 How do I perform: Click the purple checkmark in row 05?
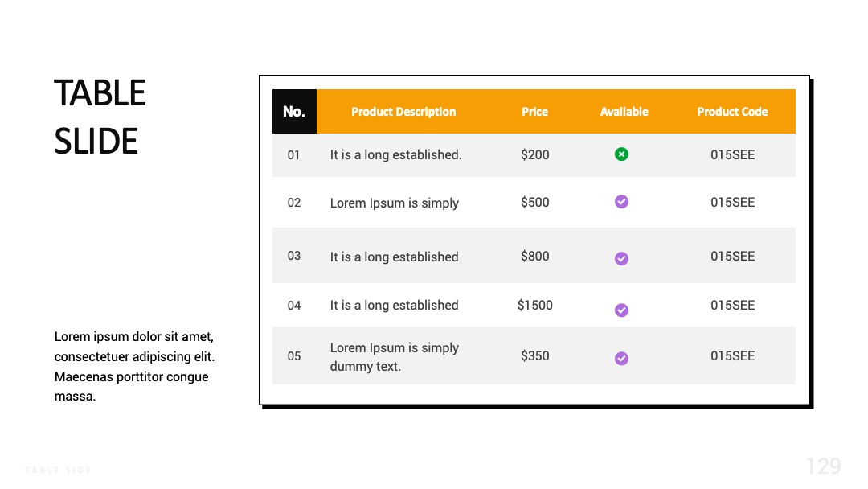point(621,358)
